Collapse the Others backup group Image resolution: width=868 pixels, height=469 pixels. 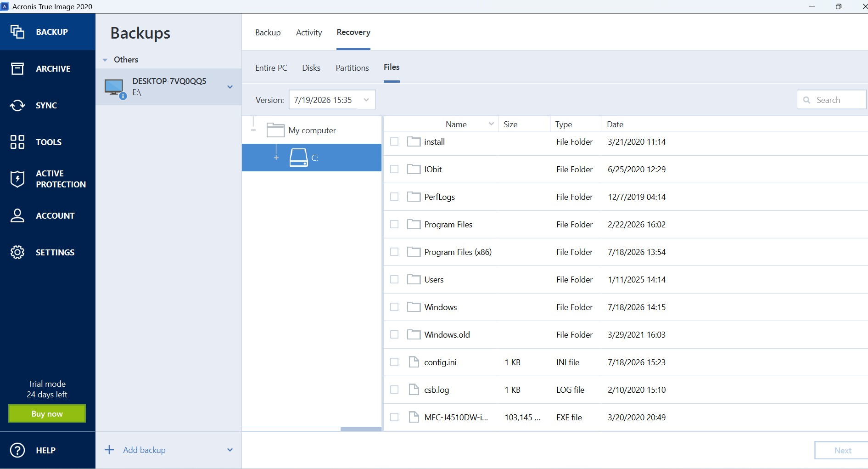click(x=105, y=60)
